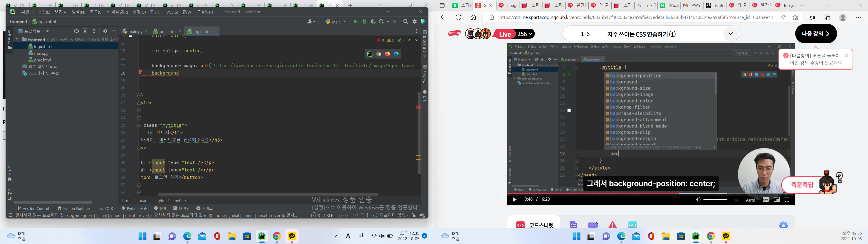Open Windows Start menu on right taskbar
Screen dimensions: 868x244
pyautogui.click(x=577, y=236)
